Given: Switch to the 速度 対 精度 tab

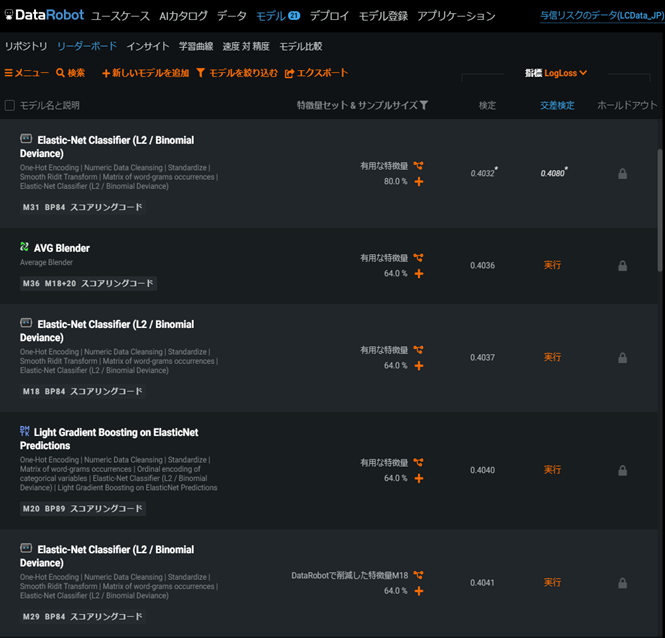Looking at the screenshot, I should coord(246,46).
